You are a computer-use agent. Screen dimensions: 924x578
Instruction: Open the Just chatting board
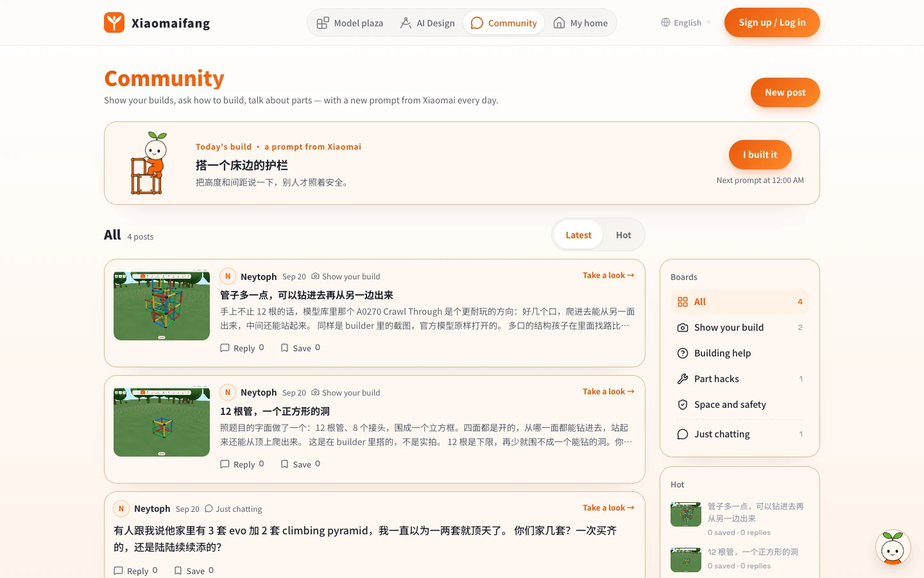click(x=740, y=434)
